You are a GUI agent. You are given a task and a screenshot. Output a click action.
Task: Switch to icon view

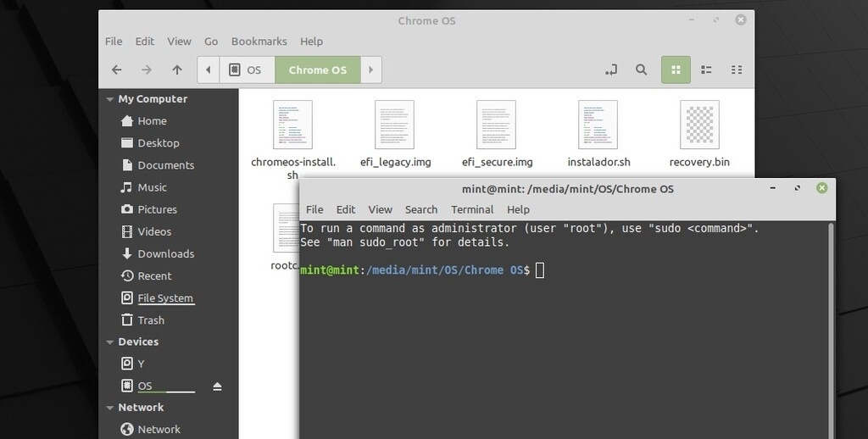[x=676, y=69]
